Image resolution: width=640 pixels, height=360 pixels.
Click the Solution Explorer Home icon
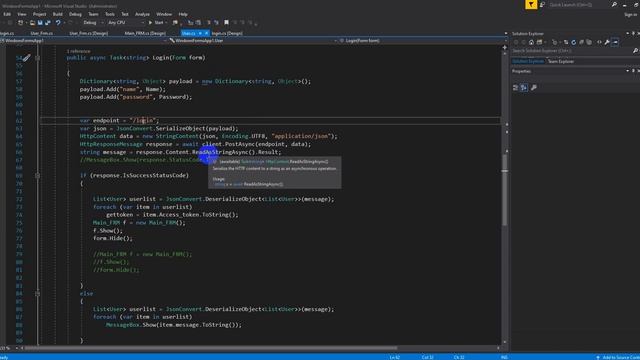pos(531,42)
